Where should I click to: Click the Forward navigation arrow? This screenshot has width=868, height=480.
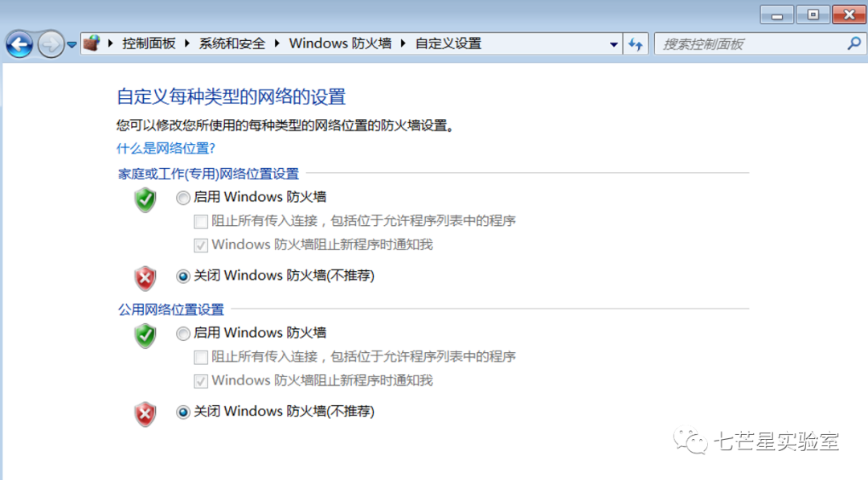point(51,44)
